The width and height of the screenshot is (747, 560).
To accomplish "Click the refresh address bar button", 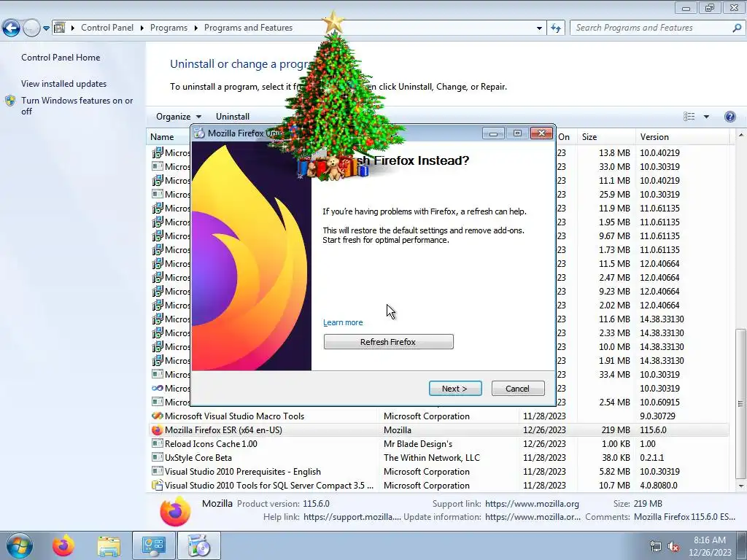I will pyautogui.click(x=555, y=28).
